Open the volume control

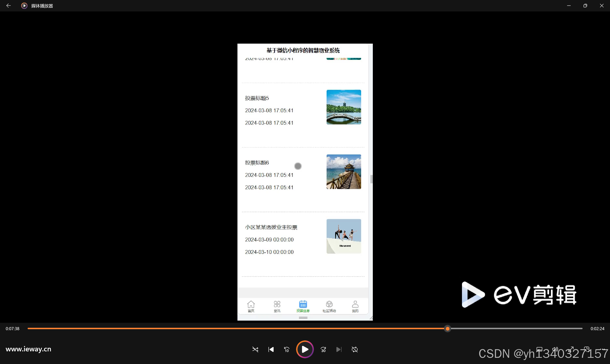pyautogui.click(x=555, y=349)
